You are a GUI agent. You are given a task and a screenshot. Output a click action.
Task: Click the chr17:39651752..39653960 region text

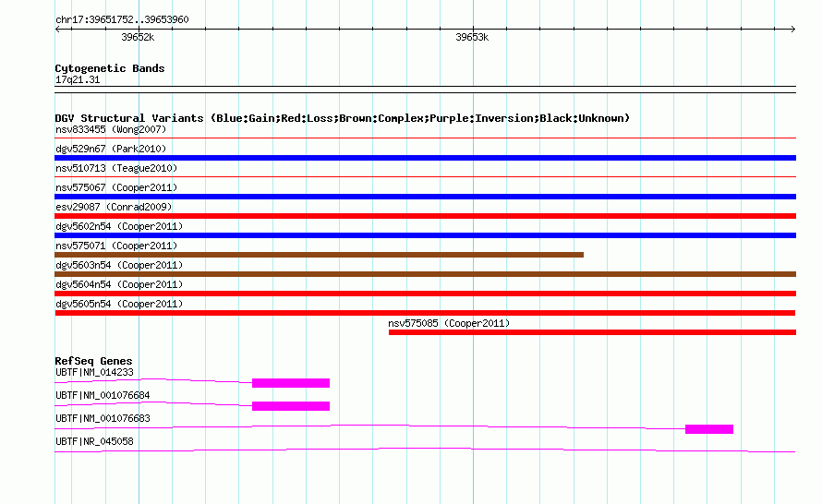pos(122,20)
